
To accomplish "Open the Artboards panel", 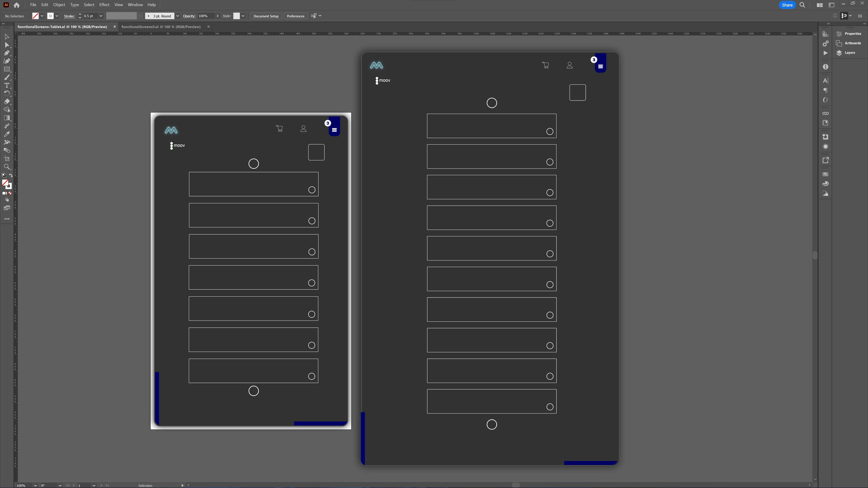I will pyautogui.click(x=849, y=43).
